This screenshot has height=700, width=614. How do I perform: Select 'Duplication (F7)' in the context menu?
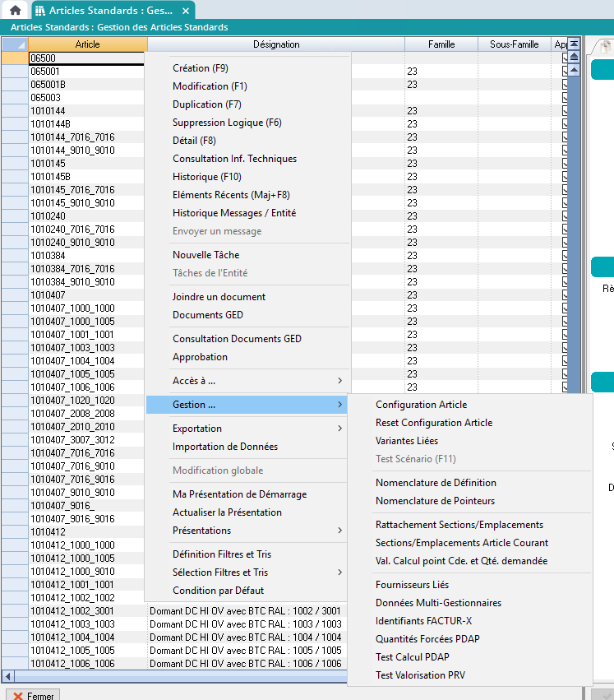pos(207,104)
